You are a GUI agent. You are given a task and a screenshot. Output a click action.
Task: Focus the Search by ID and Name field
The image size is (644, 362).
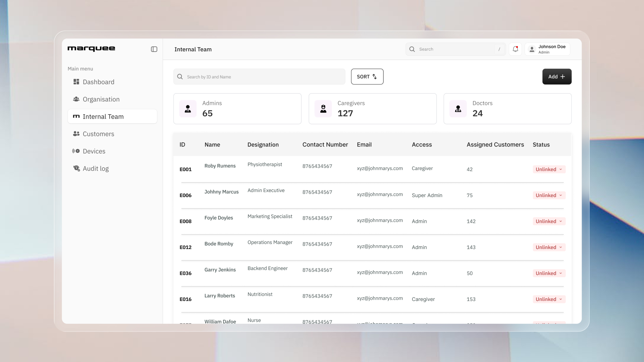tap(259, 77)
